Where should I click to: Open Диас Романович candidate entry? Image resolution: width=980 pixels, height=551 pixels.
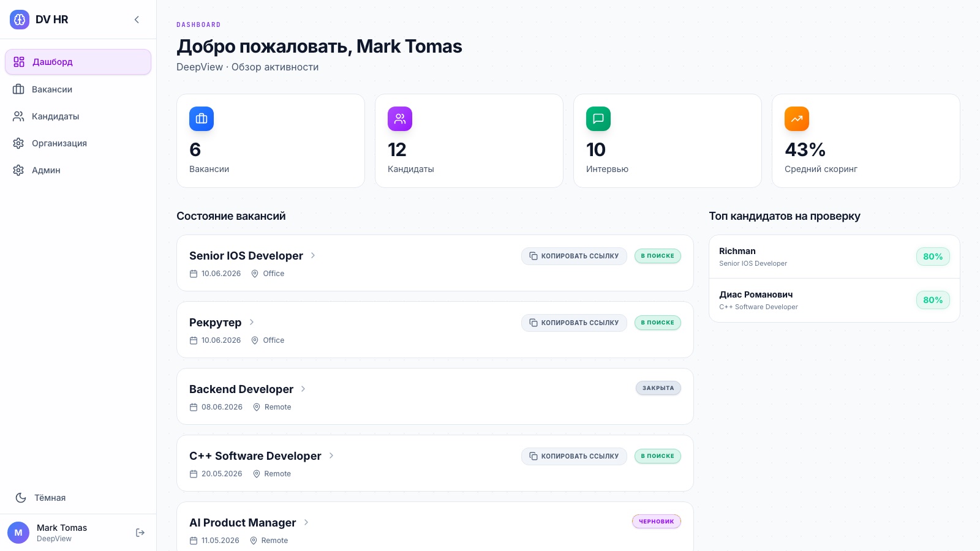pos(834,300)
